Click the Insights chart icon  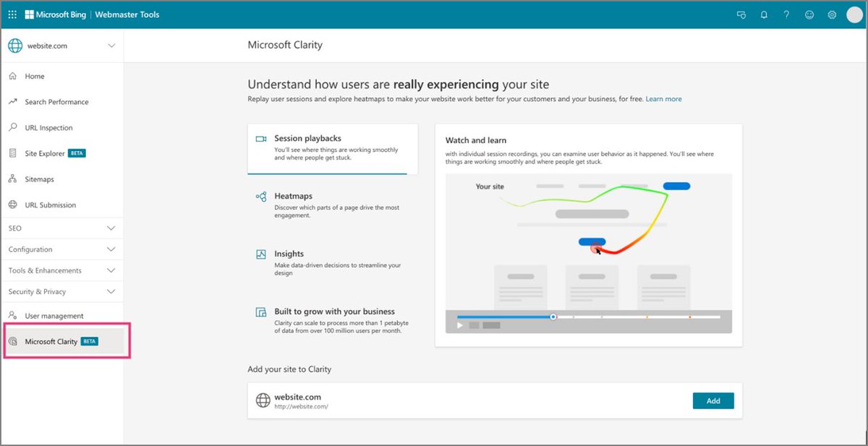[x=261, y=254]
